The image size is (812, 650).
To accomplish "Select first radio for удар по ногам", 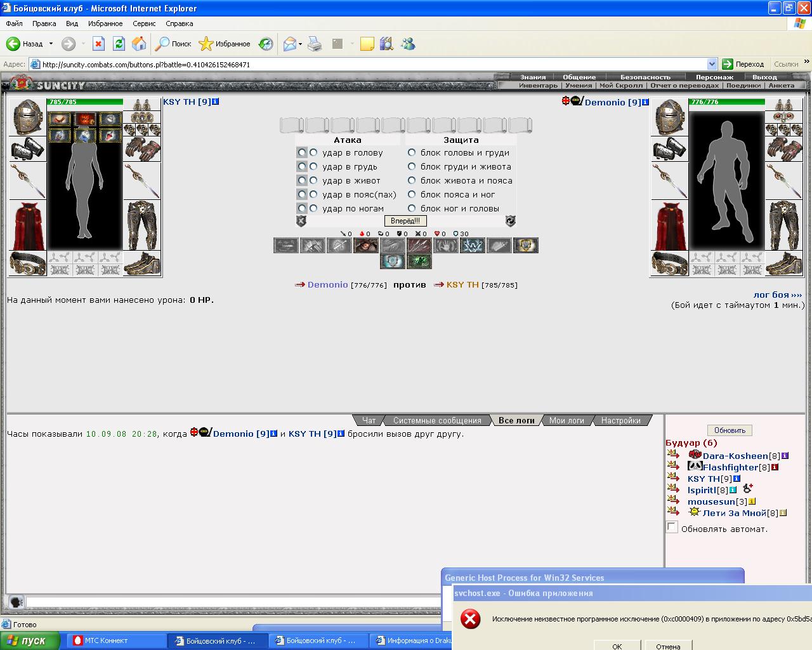I will click(301, 208).
